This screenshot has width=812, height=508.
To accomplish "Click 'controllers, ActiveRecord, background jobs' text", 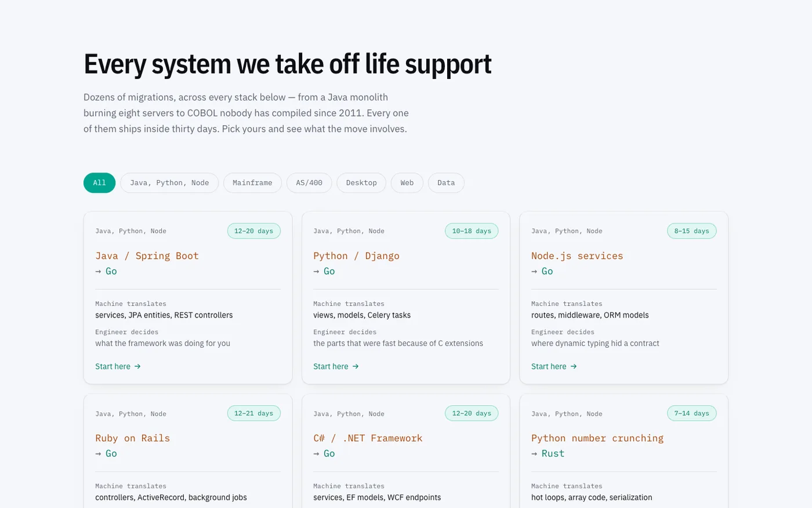I will pyautogui.click(x=171, y=498).
